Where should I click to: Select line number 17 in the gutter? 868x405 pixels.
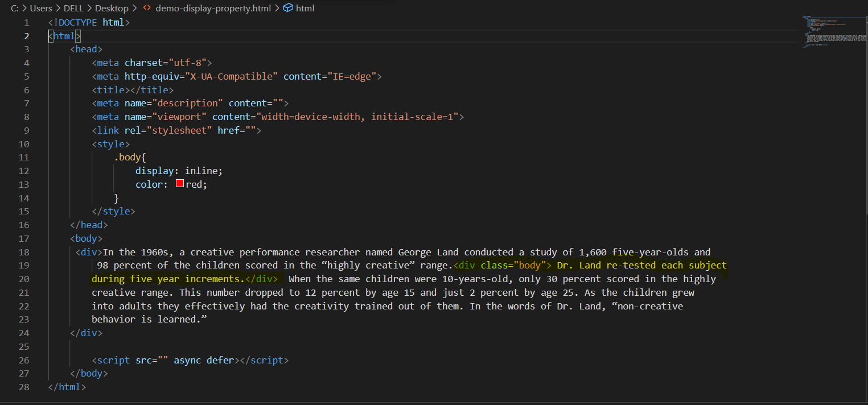pyautogui.click(x=24, y=238)
